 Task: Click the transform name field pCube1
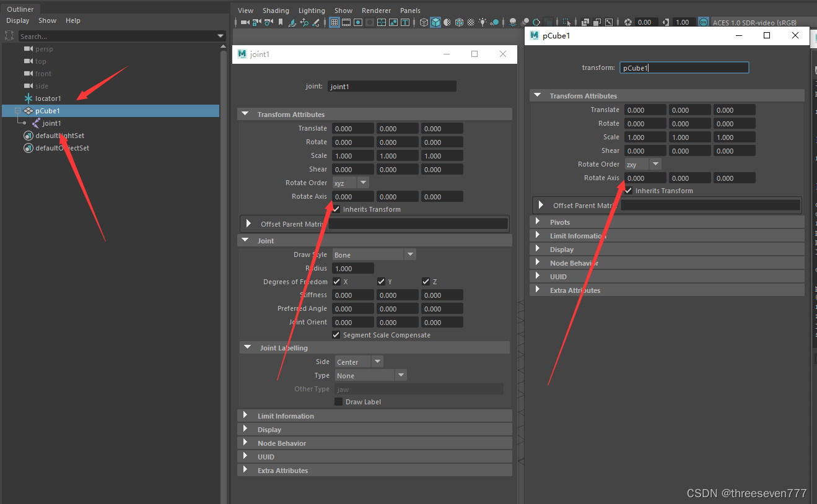[684, 67]
